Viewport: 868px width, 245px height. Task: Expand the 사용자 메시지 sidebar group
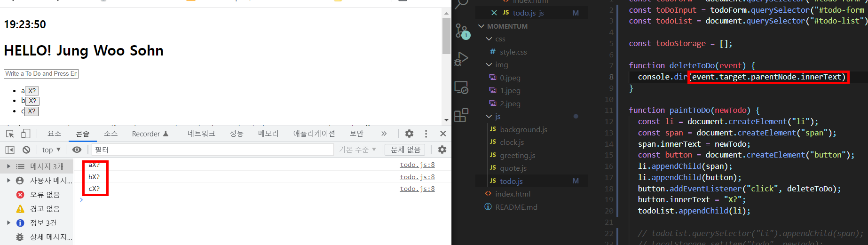(8, 181)
